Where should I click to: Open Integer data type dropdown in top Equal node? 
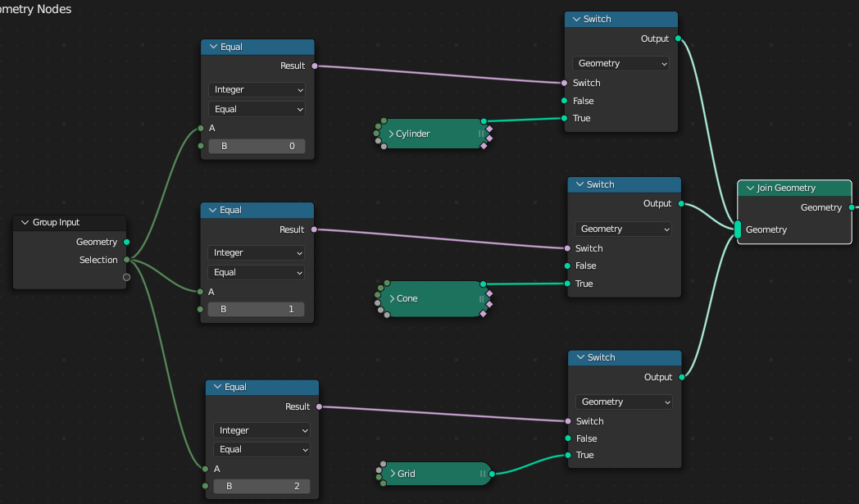(257, 90)
